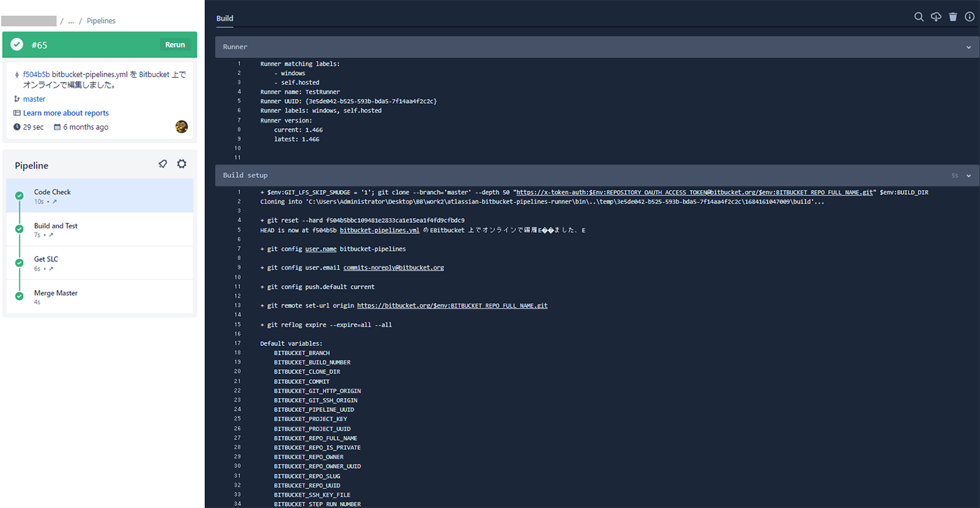The width and height of the screenshot is (980, 508).
Task: Click the search logs magnifier icon
Action: 919,17
